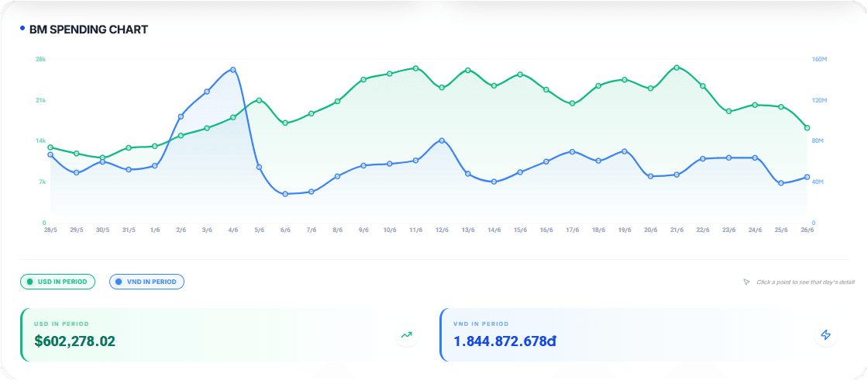
Task: Click the 28k left axis label
Action: [40, 59]
